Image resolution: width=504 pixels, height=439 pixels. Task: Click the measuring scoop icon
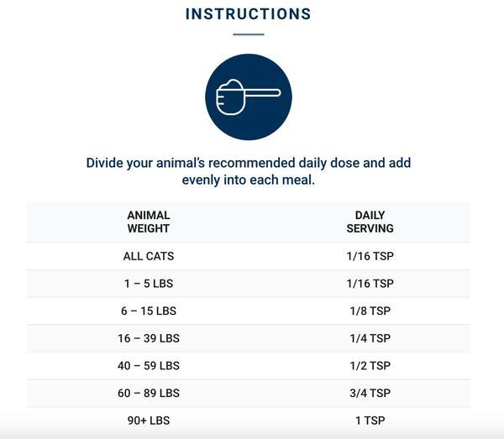(249, 98)
